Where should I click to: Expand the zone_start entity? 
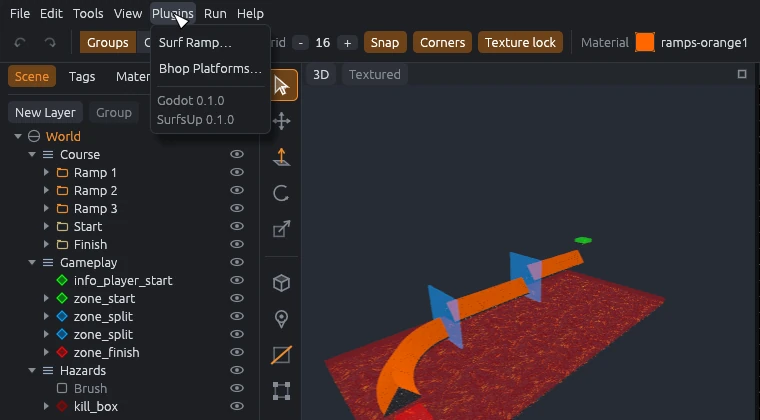point(46,298)
